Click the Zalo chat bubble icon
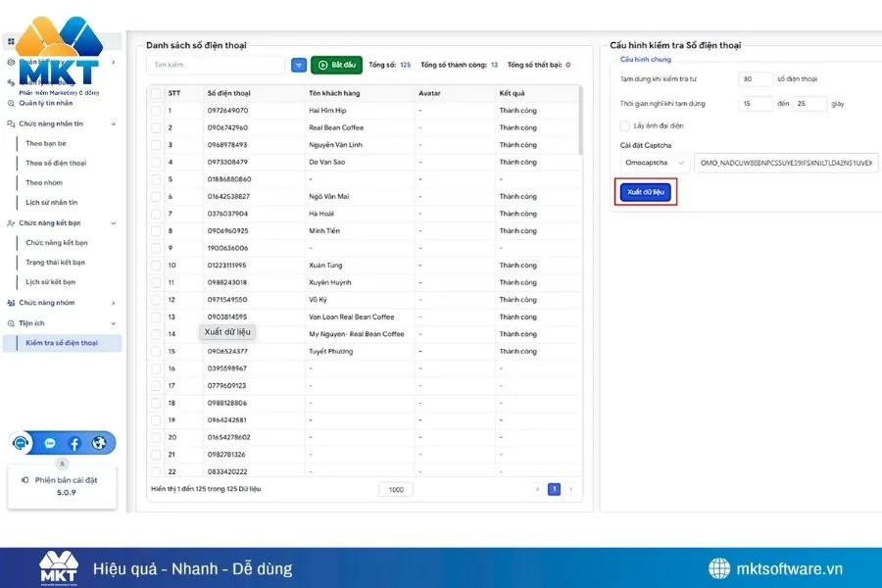The image size is (882, 588). pyautogui.click(x=49, y=443)
